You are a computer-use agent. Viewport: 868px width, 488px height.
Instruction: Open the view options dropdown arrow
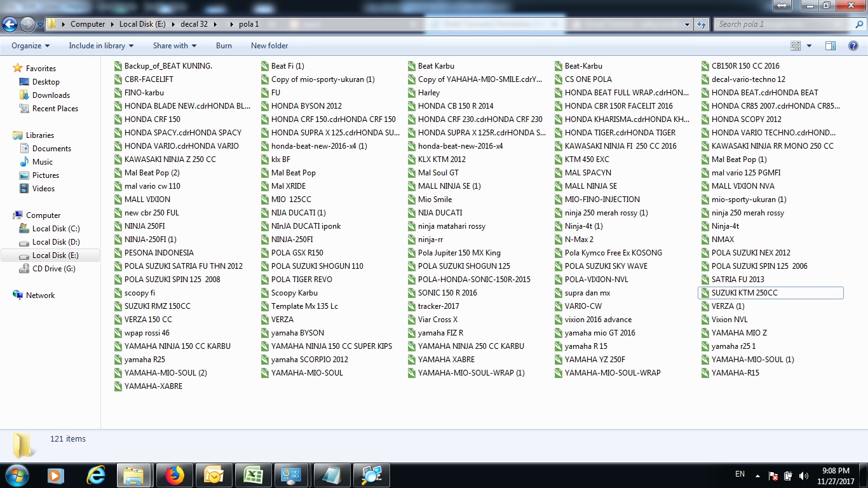809,46
